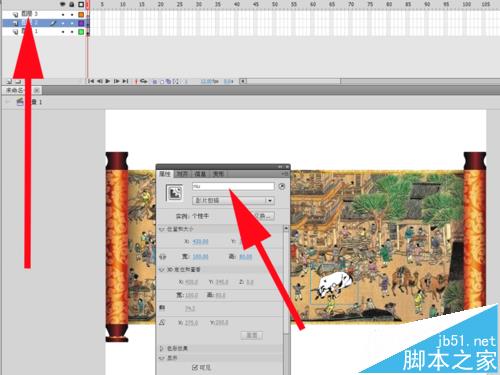500x375 pixels.
Task: Click the center frame icon
Action: (136, 81)
